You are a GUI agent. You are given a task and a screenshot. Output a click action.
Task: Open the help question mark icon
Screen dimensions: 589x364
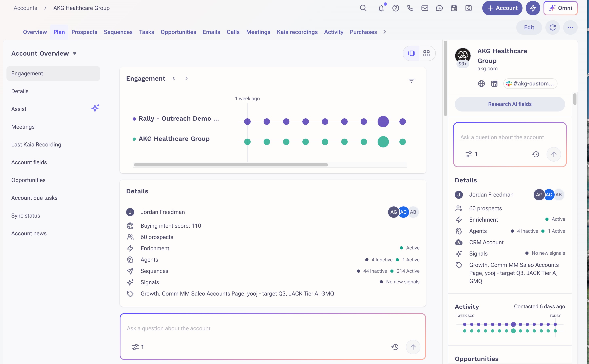pos(396,8)
